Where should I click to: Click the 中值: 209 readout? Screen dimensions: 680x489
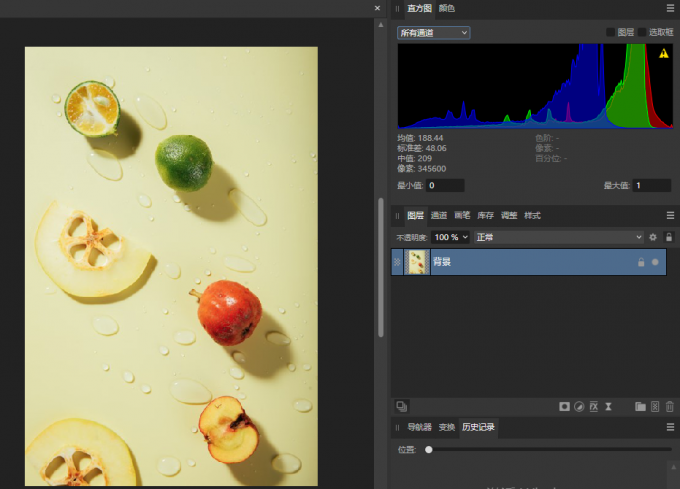click(414, 159)
